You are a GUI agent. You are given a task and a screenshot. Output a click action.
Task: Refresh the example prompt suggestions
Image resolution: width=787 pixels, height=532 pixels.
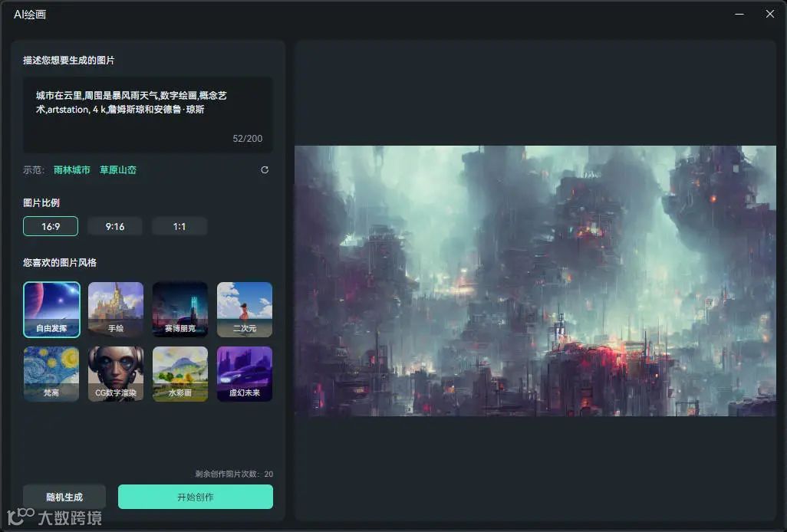click(x=265, y=170)
